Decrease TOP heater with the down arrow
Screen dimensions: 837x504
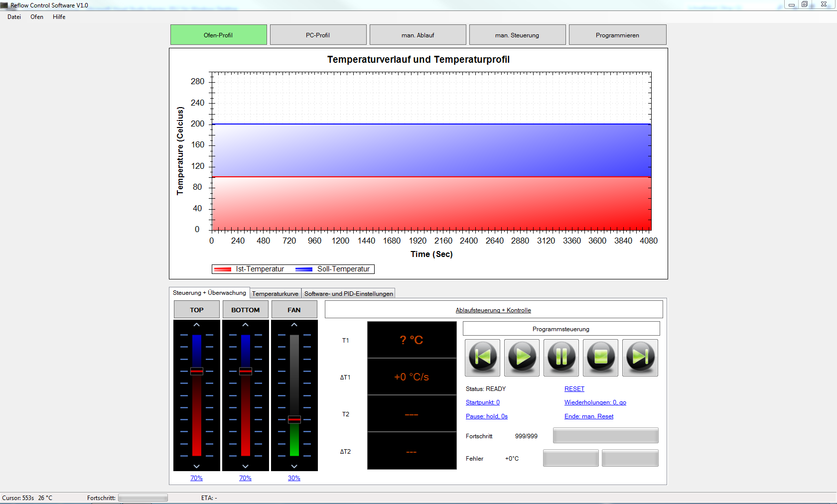pos(197,466)
